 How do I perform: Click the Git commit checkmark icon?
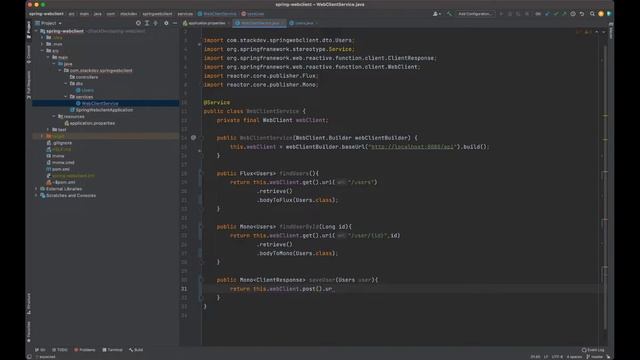tap(556, 14)
